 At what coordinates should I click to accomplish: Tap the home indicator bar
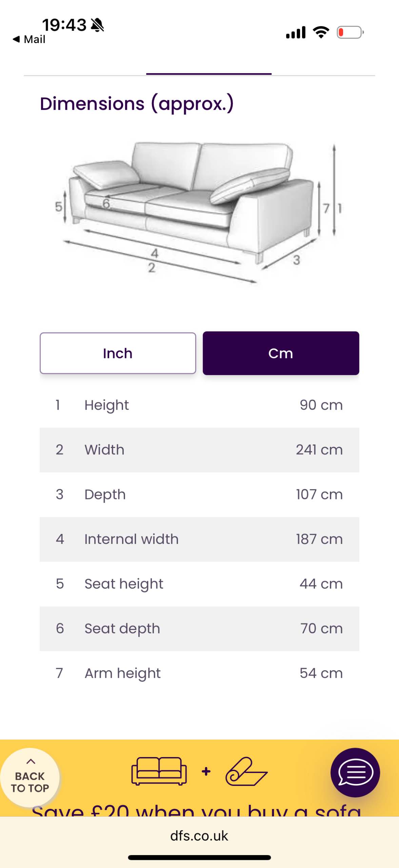coord(199,857)
